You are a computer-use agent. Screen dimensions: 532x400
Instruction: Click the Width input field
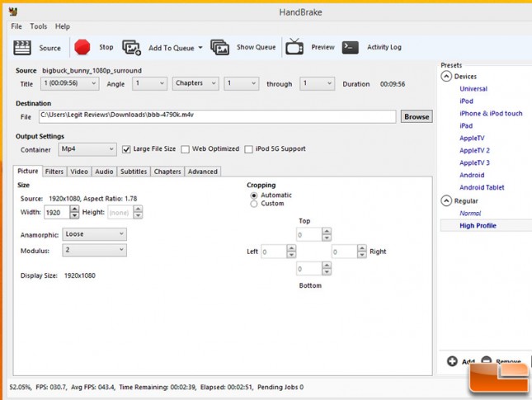(x=57, y=213)
